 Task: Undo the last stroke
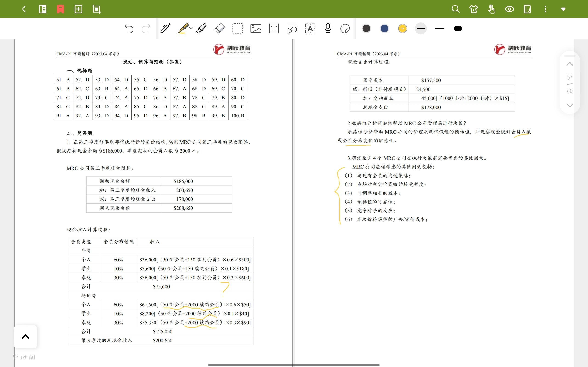click(x=129, y=28)
